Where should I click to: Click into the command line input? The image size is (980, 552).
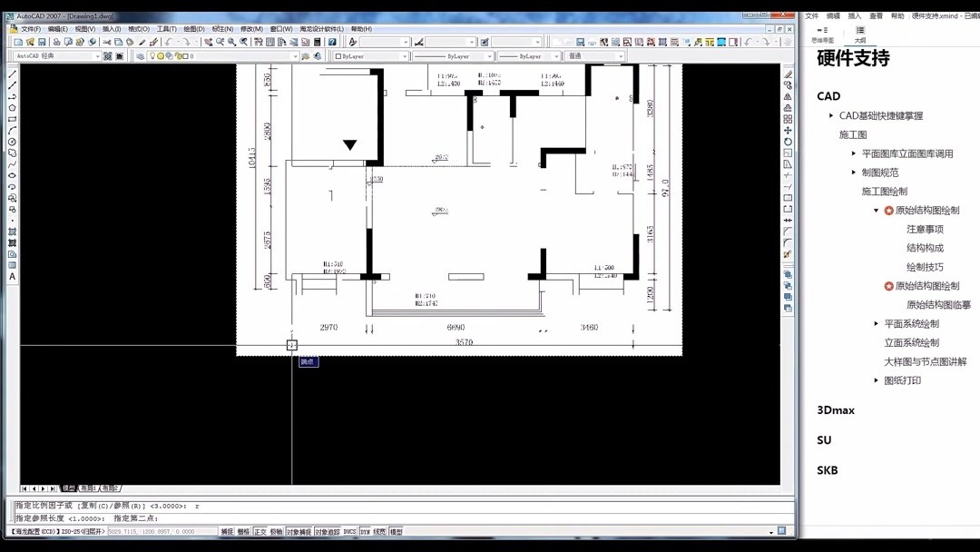[400, 518]
